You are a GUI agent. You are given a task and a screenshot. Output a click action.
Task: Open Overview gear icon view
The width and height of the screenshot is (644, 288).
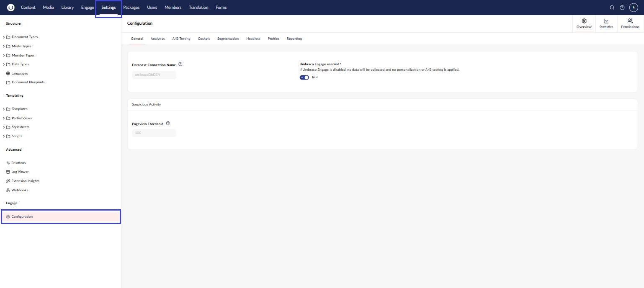(x=584, y=23)
